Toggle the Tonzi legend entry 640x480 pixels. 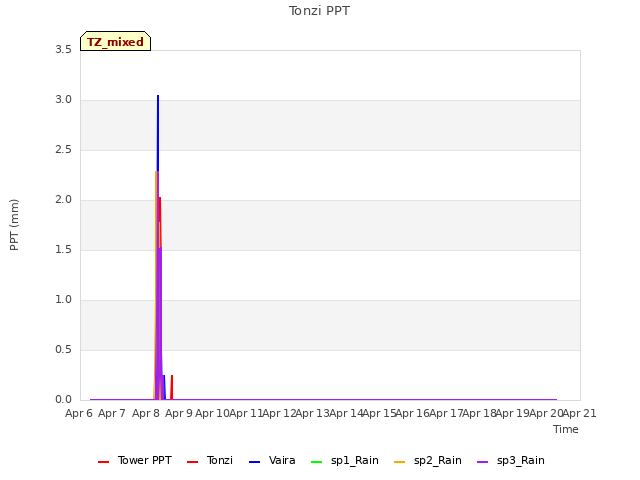(210, 460)
